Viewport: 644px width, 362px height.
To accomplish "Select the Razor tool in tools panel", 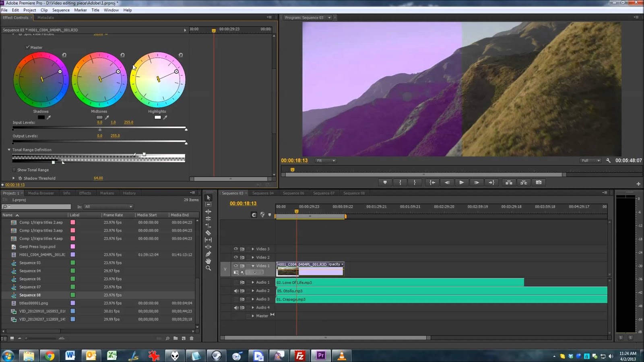I will (x=208, y=233).
